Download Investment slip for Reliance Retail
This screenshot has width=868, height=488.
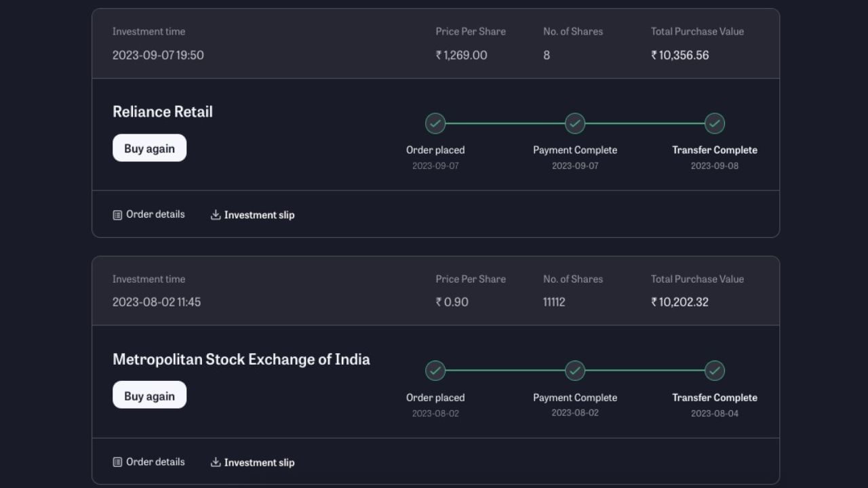[252, 215]
